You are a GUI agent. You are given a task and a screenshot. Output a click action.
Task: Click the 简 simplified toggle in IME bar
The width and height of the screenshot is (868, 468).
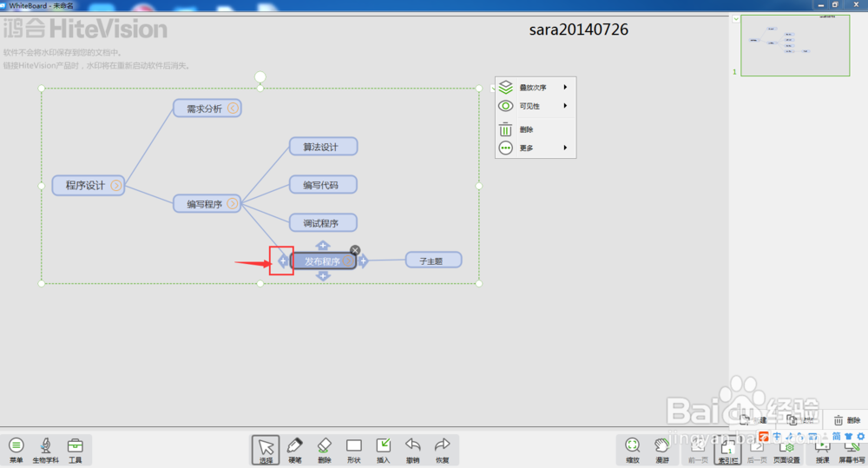(x=837, y=437)
